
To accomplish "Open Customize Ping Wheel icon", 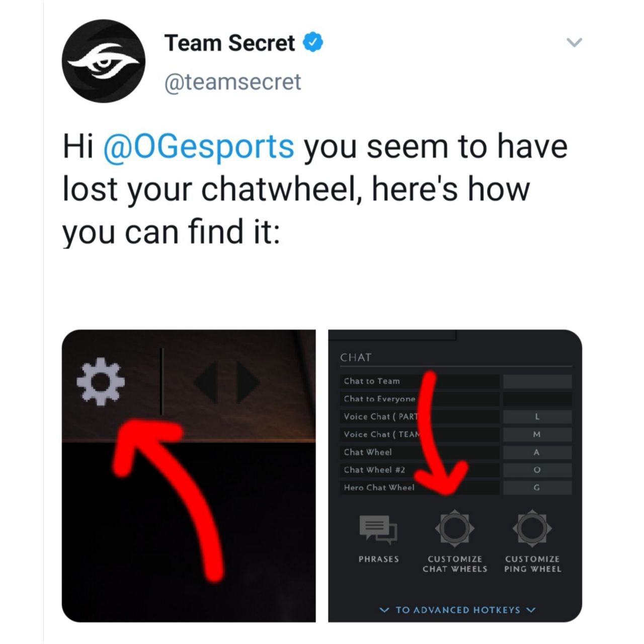I will coord(532,528).
